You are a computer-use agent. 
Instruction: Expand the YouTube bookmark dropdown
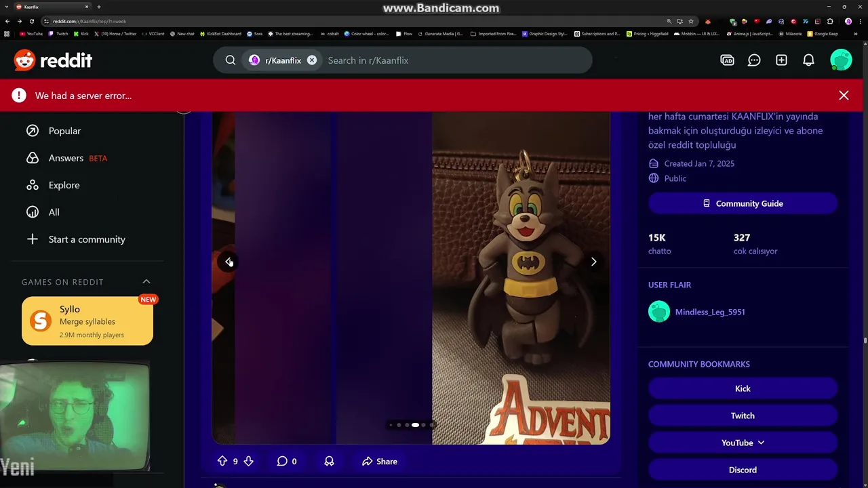(x=743, y=443)
